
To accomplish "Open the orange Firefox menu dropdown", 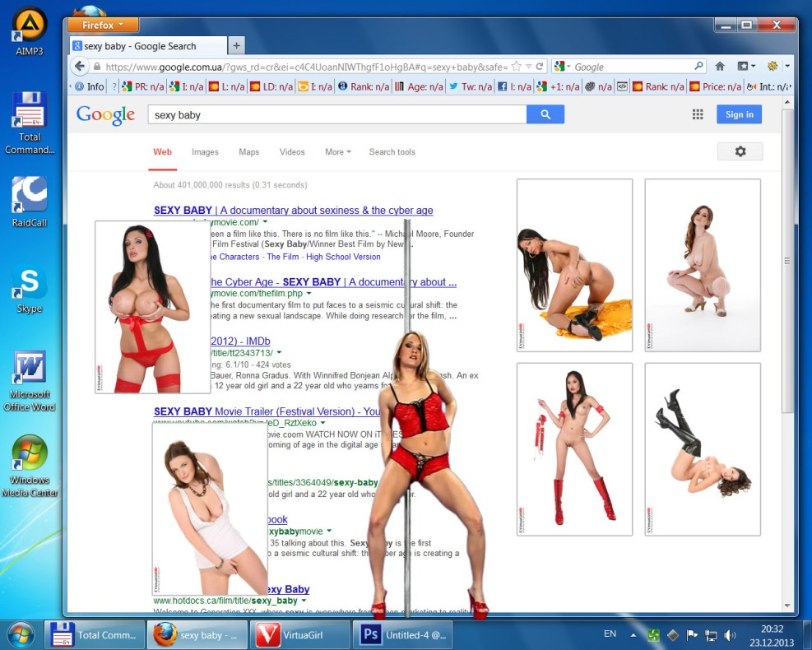I will coord(104,25).
